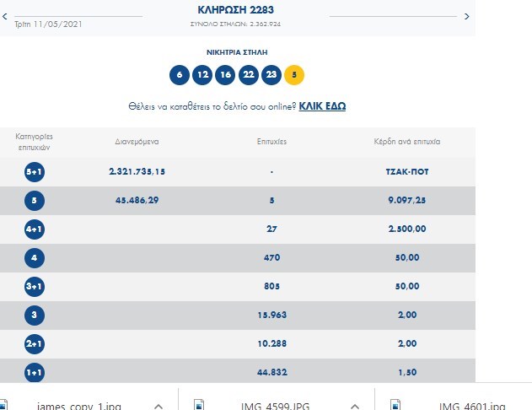Expand options for IMG_4599.JPG download
This screenshot has height=410, width=532.
[x=355, y=405]
